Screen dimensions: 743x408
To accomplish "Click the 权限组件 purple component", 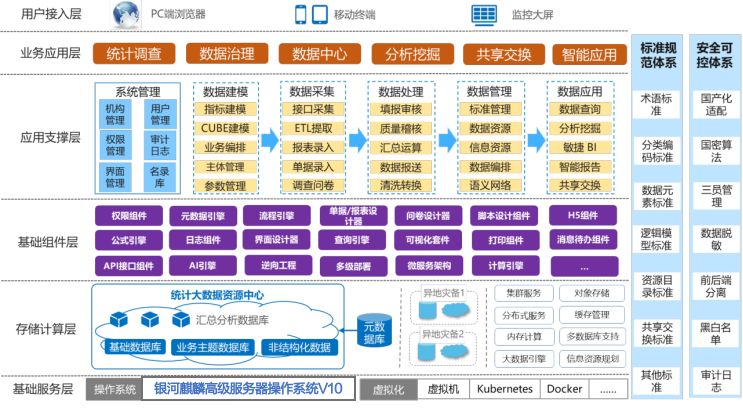I will (x=129, y=215).
